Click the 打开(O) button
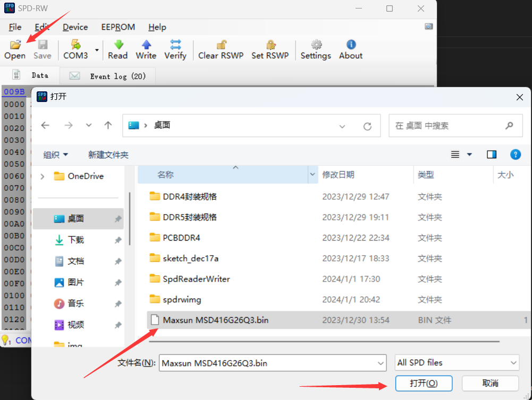Screen dimensions: 532x400 [424, 384]
